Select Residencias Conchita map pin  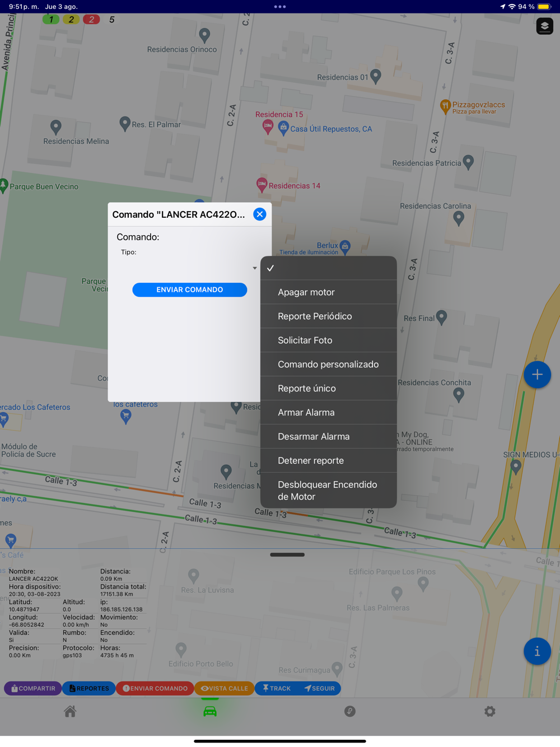[x=459, y=395]
